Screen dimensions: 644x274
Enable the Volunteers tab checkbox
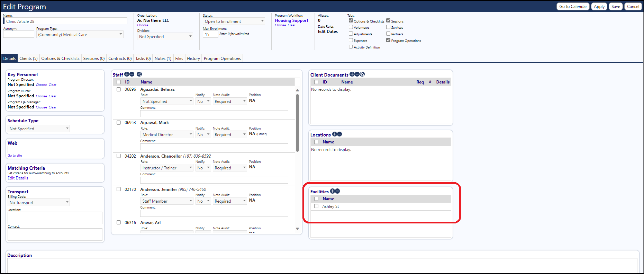[351, 27]
